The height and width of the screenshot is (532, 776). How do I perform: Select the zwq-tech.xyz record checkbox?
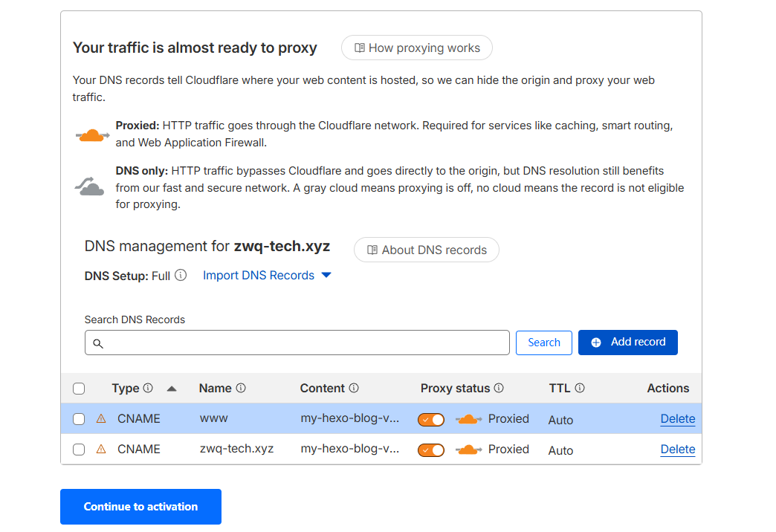[x=79, y=450]
